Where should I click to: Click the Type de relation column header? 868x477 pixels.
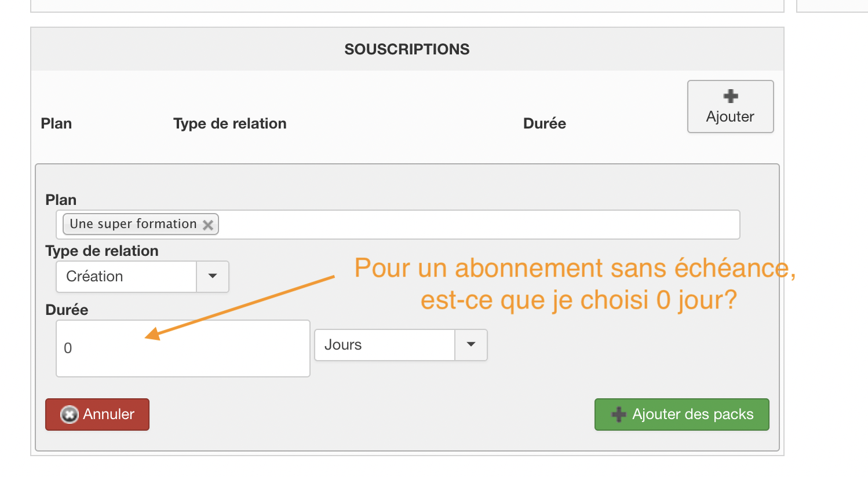[229, 123]
